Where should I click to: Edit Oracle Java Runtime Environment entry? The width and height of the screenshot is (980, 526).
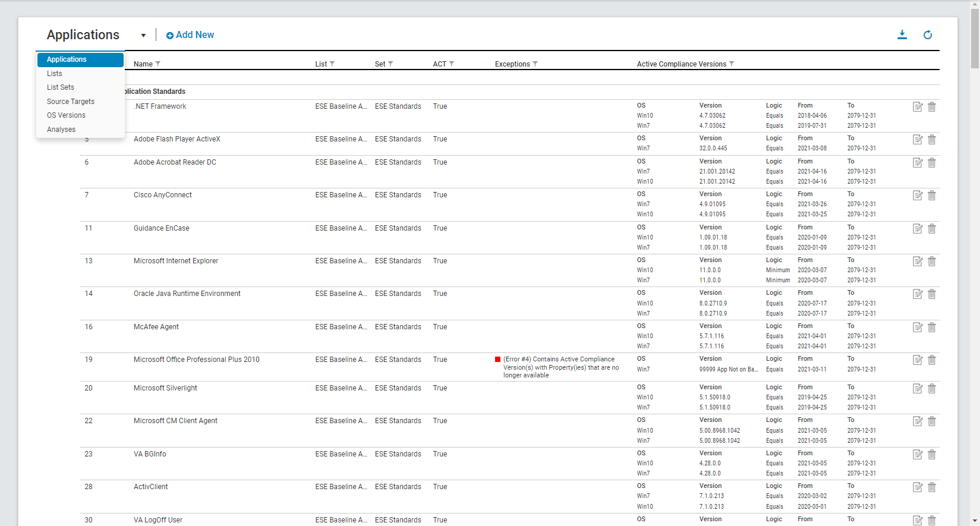pos(918,294)
